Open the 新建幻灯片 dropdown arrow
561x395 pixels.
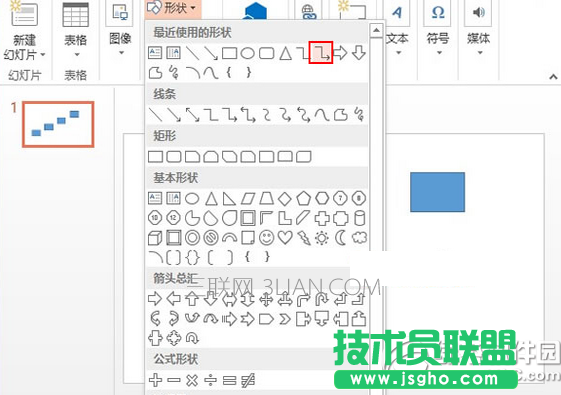point(43,55)
